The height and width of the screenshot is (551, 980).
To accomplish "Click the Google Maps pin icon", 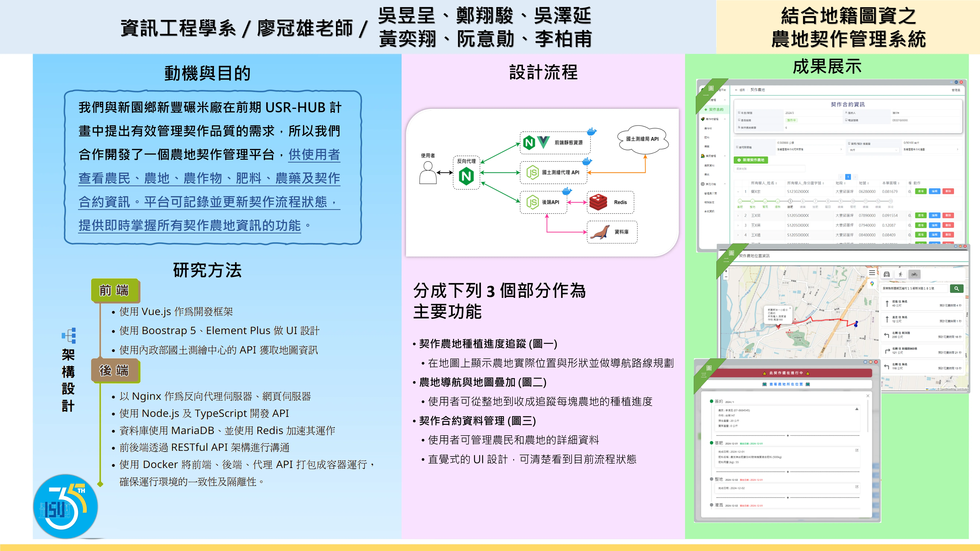I will (x=872, y=284).
